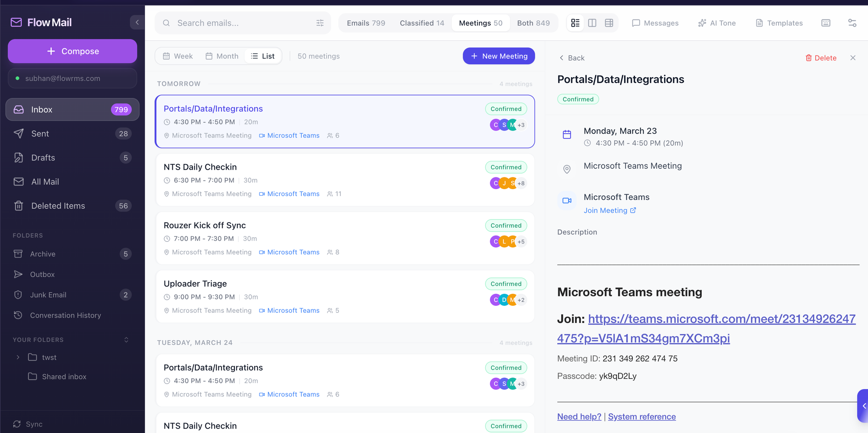
Task: Open the keyboard shortcuts panel
Action: [825, 23]
